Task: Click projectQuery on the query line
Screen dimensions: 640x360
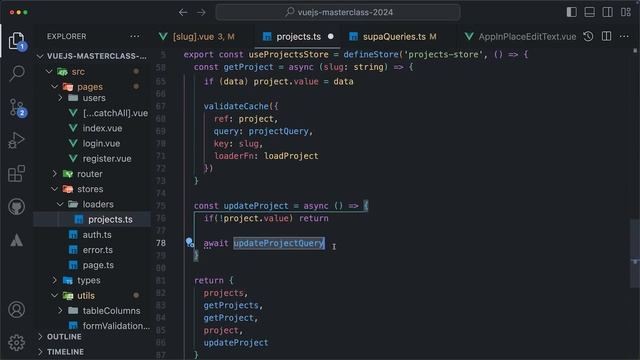Action: (278, 131)
